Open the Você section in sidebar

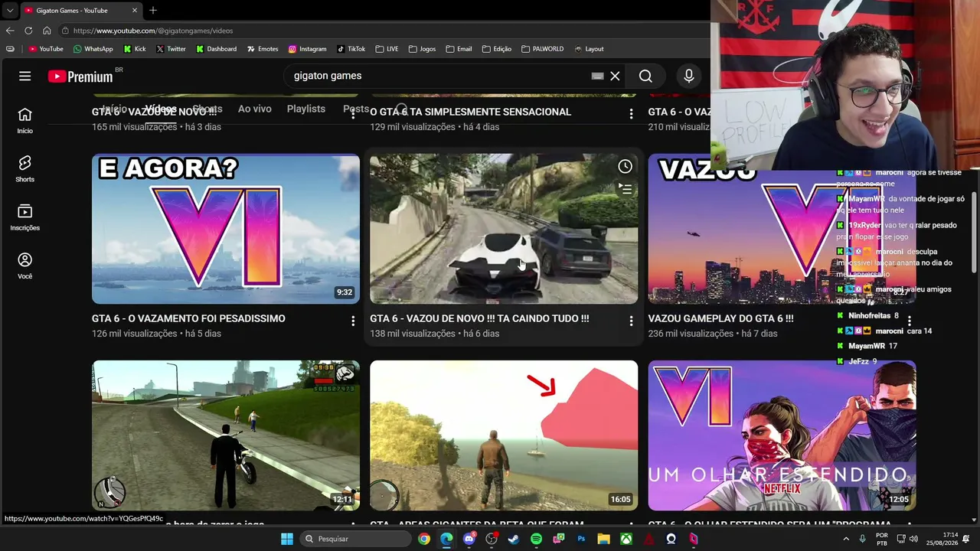point(24,266)
